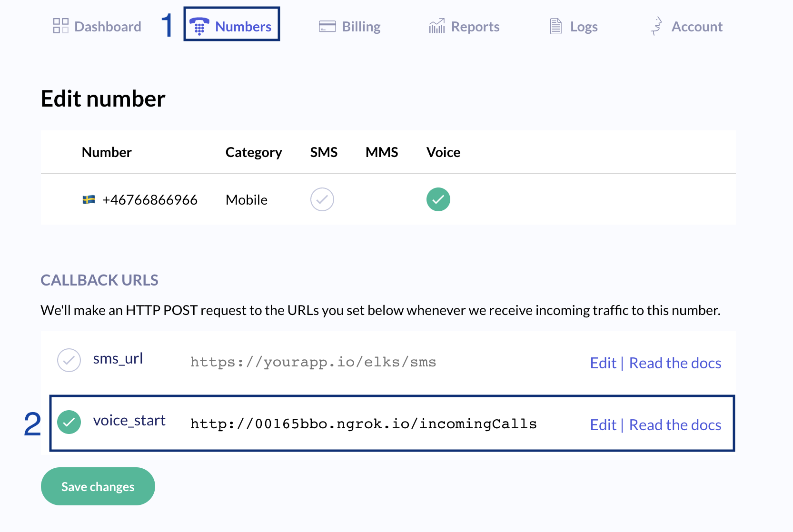This screenshot has height=532, width=793.
Task: Open Read the docs for sms_url
Action: tap(675, 363)
